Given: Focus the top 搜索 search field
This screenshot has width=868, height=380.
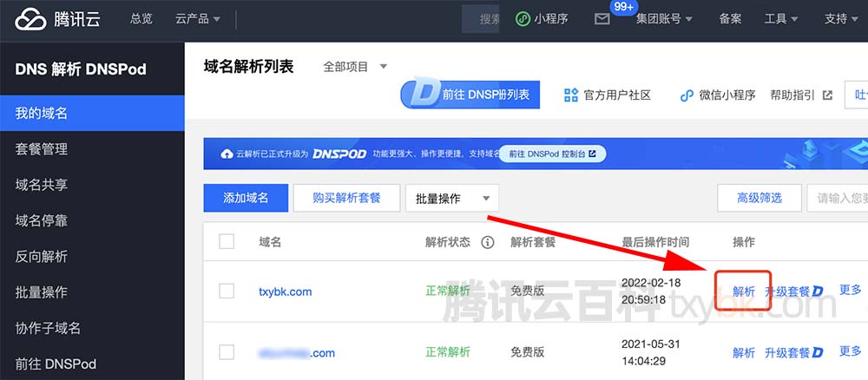Looking at the screenshot, I should pos(481,19).
